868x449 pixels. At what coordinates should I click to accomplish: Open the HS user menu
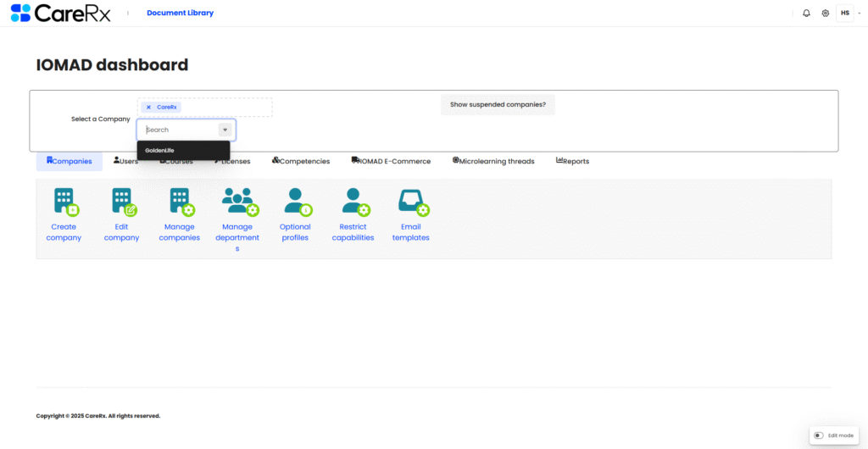tap(845, 13)
